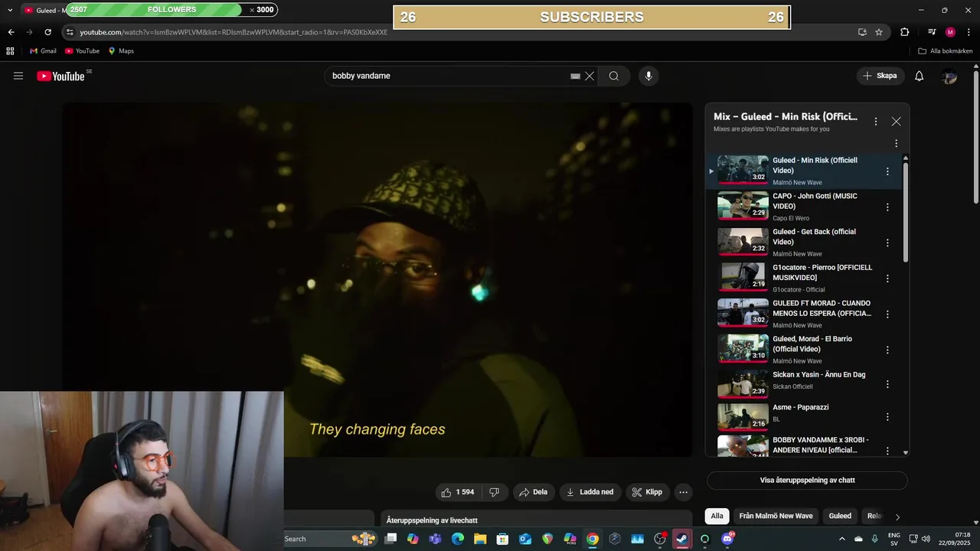Close the Mix playlist panel
The image size is (980, 551).
[896, 122]
